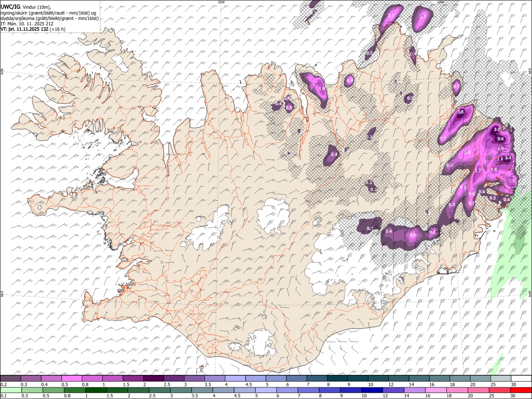Pick the 0.5 bright pink upper-scale swatch
Screen dimensions: 532x399
pyautogui.click(x=71, y=379)
